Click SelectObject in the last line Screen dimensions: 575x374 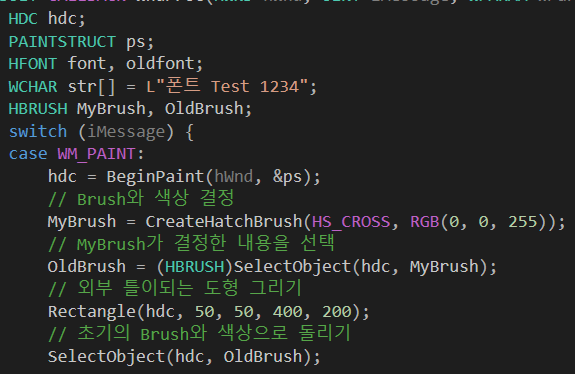(x=106, y=356)
